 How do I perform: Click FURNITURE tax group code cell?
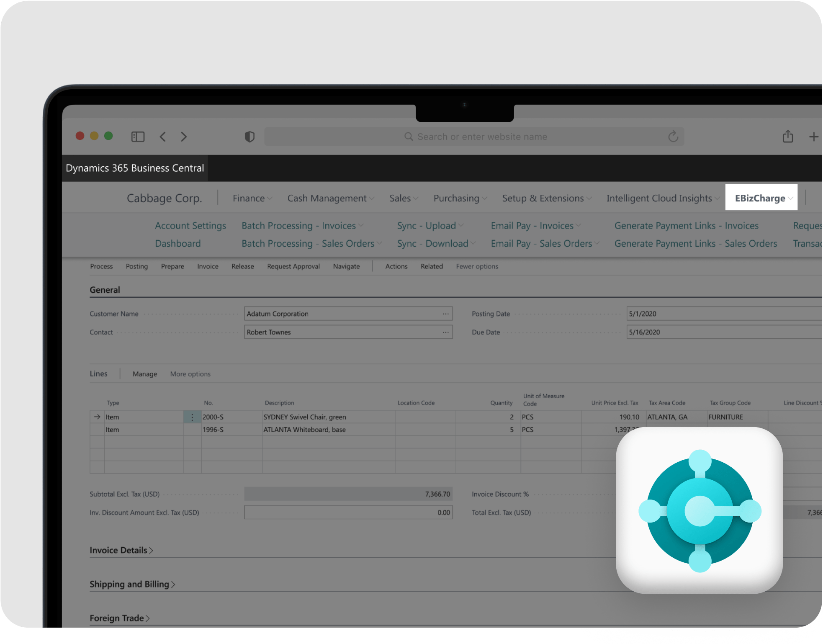click(x=738, y=417)
